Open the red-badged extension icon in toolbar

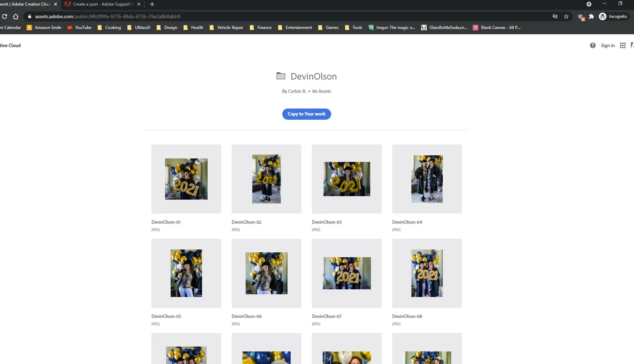coord(581,17)
